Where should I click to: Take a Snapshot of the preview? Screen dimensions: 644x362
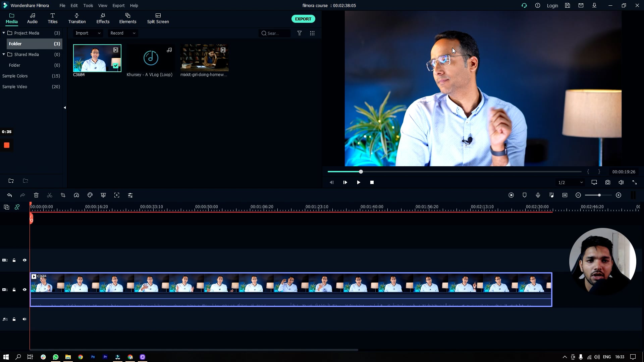click(607, 182)
